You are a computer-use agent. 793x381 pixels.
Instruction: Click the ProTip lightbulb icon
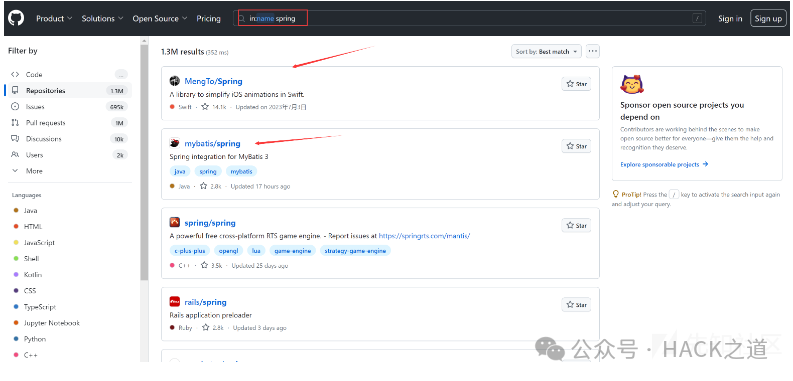pyautogui.click(x=615, y=194)
